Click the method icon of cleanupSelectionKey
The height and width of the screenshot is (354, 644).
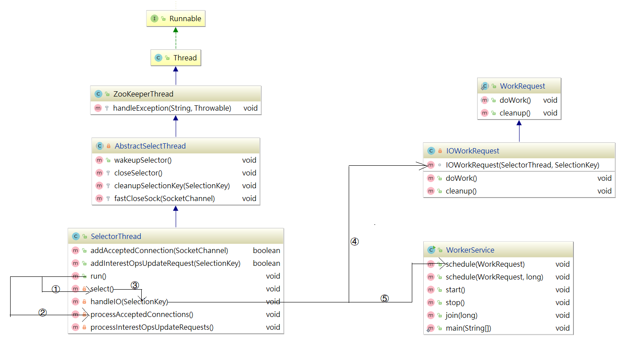coord(99,186)
